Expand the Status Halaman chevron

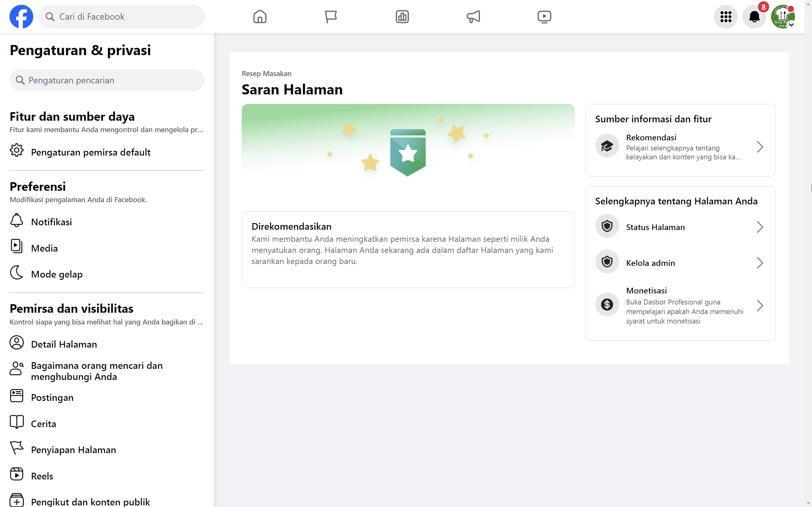click(760, 227)
